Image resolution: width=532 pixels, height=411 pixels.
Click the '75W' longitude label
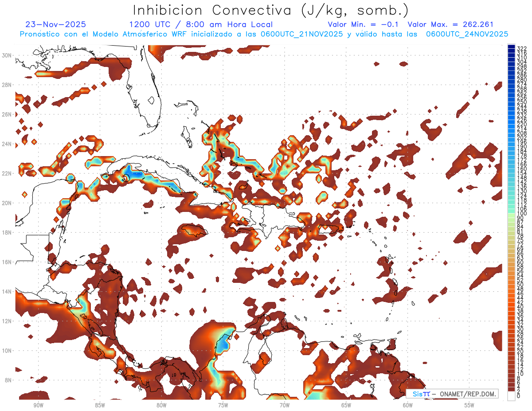223,405
